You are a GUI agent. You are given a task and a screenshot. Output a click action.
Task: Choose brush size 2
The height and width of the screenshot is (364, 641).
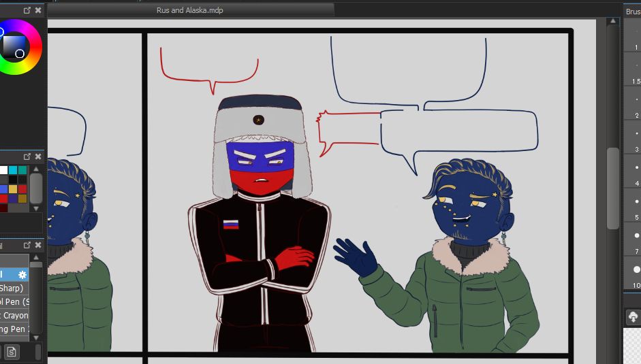632,103
